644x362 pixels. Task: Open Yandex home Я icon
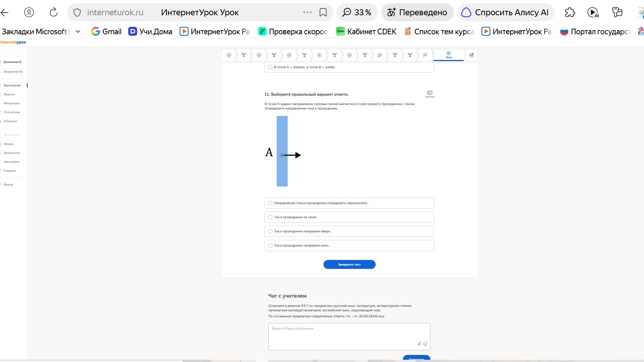coord(29,12)
